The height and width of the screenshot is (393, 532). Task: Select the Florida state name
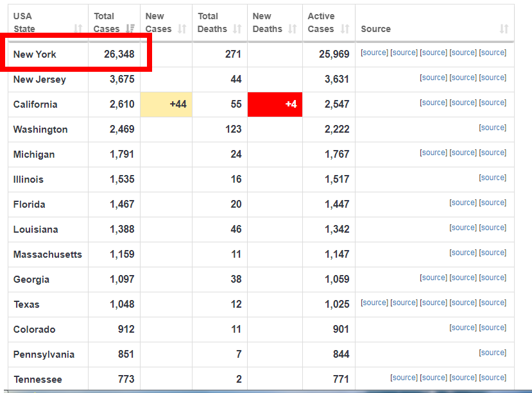point(29,205)
